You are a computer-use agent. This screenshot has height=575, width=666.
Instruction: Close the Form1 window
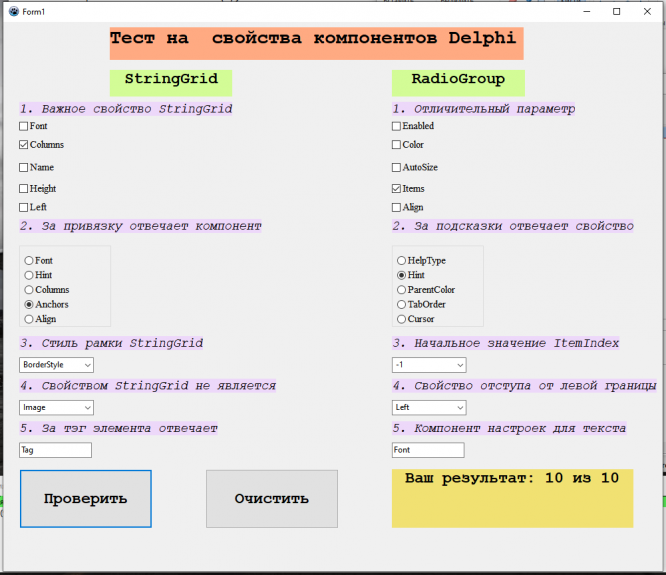pos(647,11)
